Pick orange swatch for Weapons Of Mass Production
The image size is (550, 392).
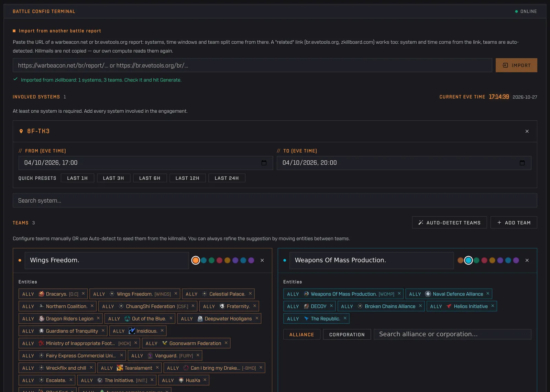coord(460,260)
